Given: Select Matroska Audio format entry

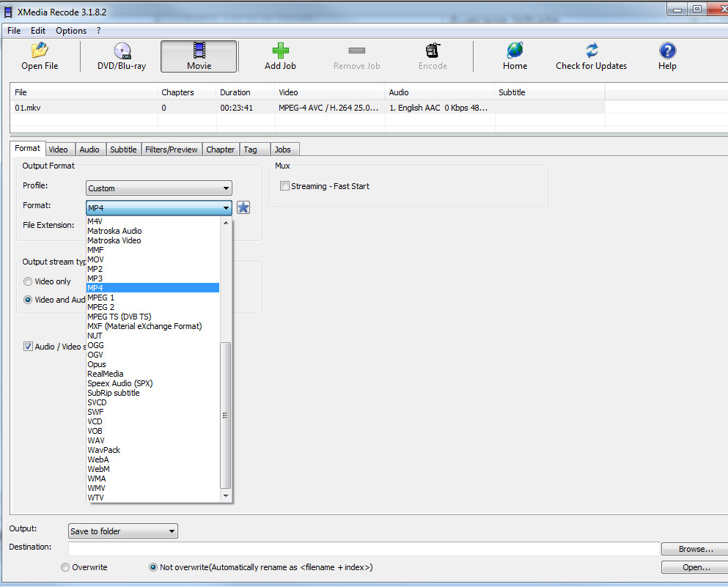Looking at the screenshot, I should coord(152,231).
